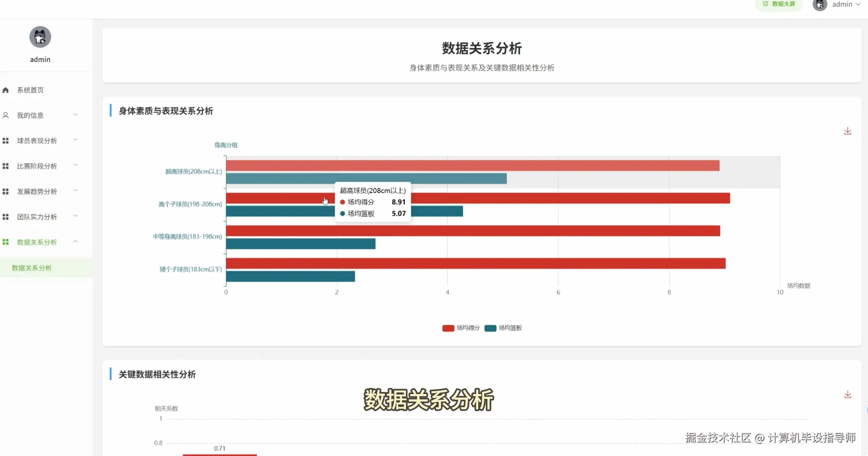Click green grid icon beside 数据关系分析
868x456 pixels.
pyautogui.click(x=6, y=242)
